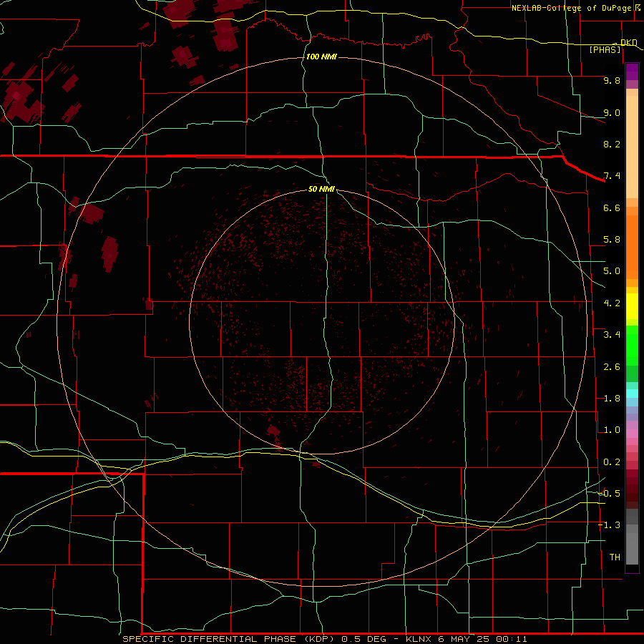The height and width of the screenshot is (644, 644).
Task: Click the DKD station label
Action: tap(629, 42)
